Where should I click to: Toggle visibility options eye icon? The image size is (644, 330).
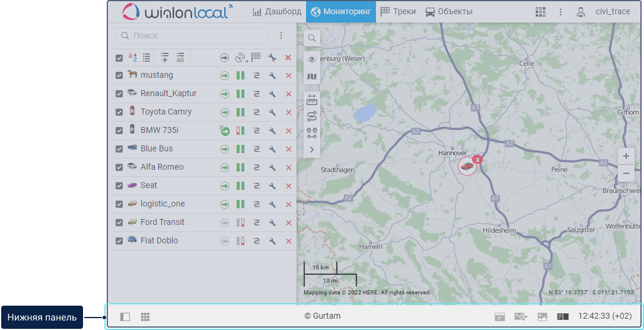[312, 59]
